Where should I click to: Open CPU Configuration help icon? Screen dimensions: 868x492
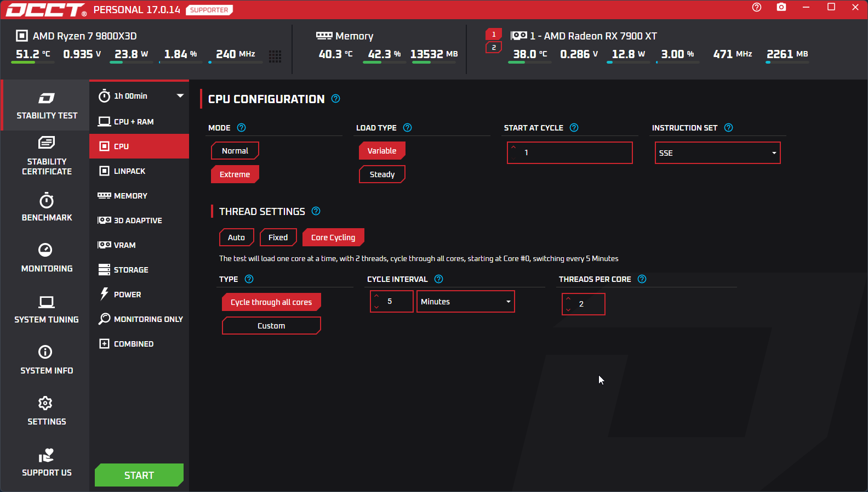336,99
